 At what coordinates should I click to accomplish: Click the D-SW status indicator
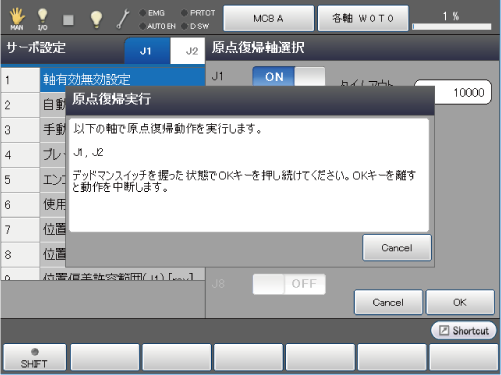[x=195, y=26]
